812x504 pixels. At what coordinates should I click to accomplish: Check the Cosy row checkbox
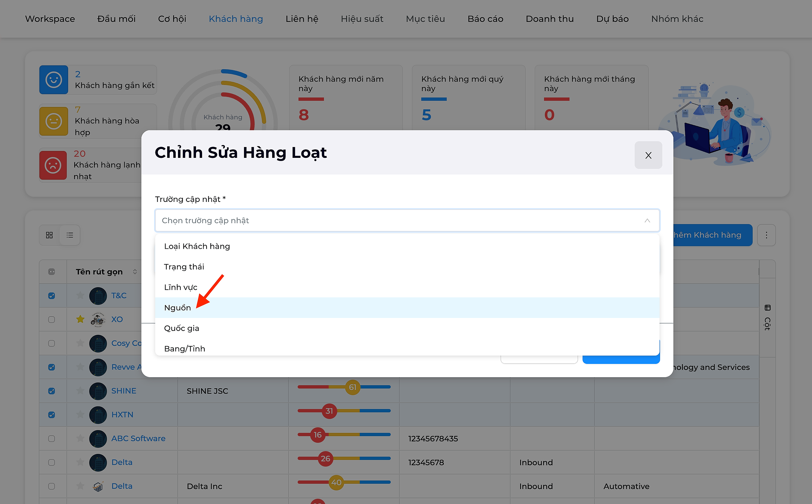51,343
